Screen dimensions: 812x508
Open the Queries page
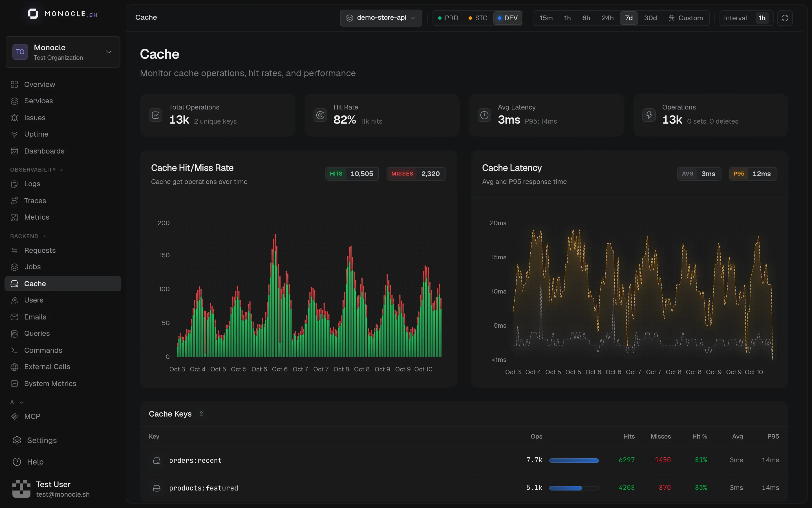tap(63, 333)
